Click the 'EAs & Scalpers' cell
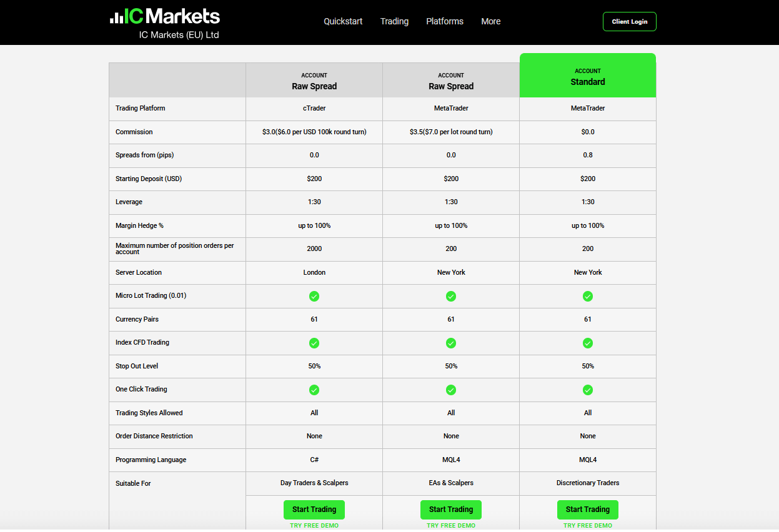This screenshot has width=779, height=532. tap(451, 483)
